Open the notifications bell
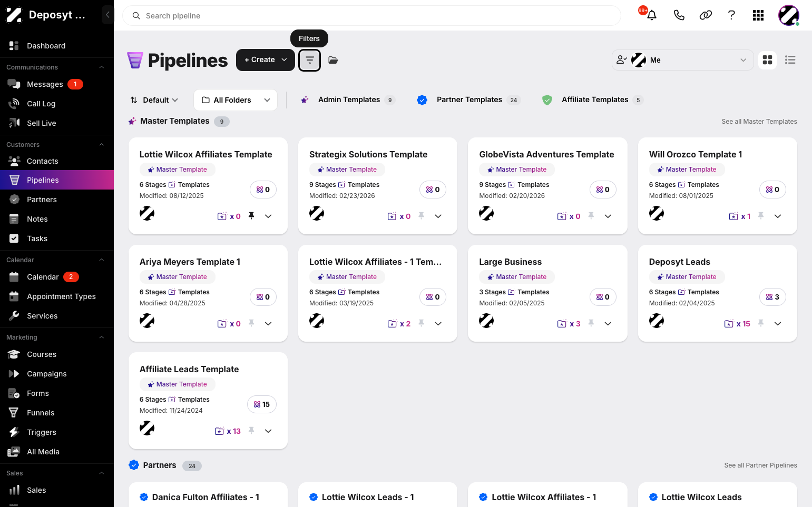 click(x=652, y=15)
